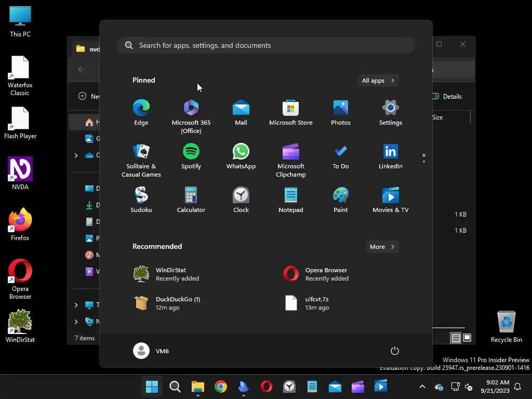Screen dimensions: 532x399
Task: Open Movies & TV from the taskbar
Action: 381,387
